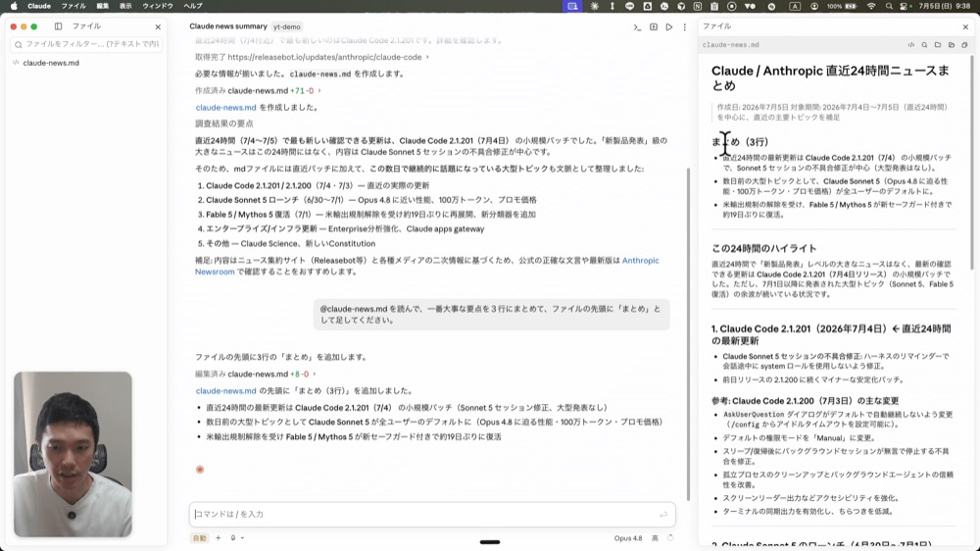Screen dimensions: 980x551
Task: Click the 調査結果の要点 heading in chat
Action: point(224,124)
